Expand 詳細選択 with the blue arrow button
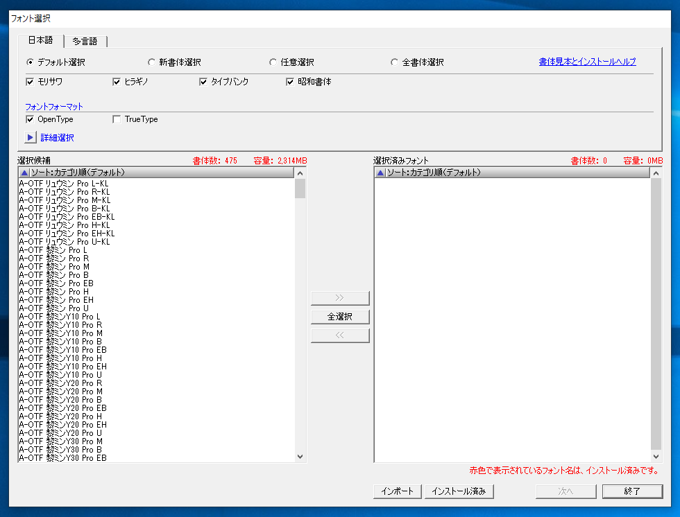 coord(30,137)
